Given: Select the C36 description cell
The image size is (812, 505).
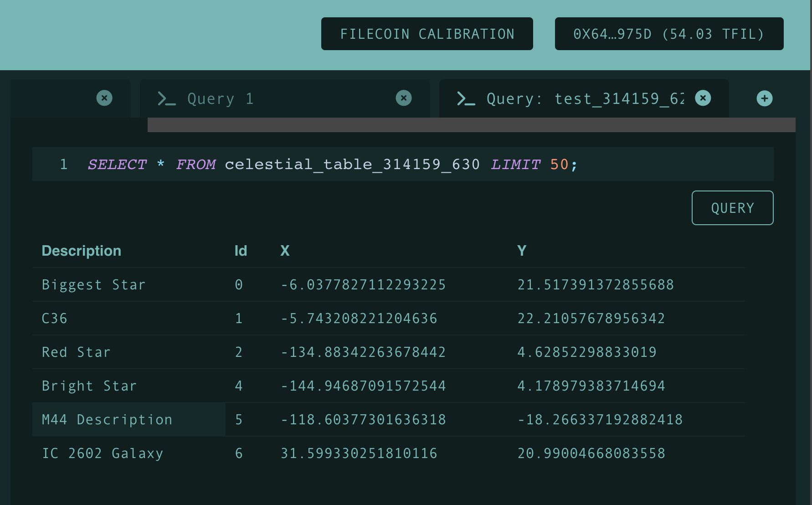Looking at the screenshot, I should (x=129, y=318).
